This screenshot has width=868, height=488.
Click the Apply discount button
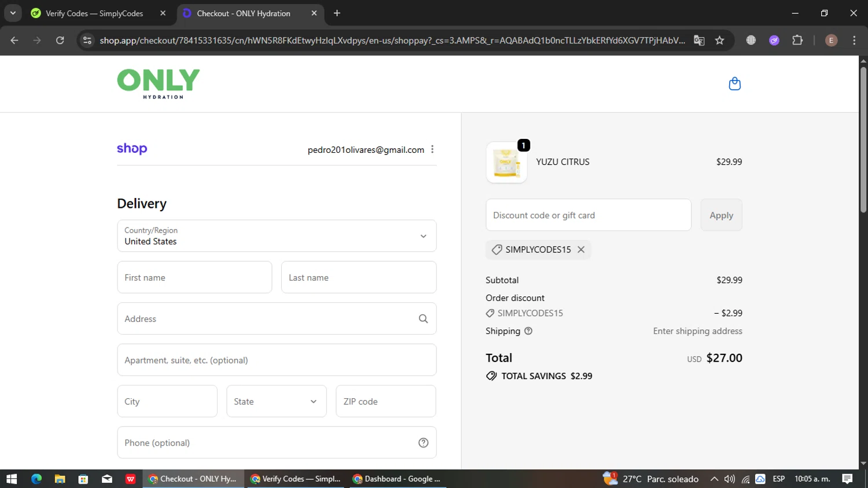(x=721, y=215)
